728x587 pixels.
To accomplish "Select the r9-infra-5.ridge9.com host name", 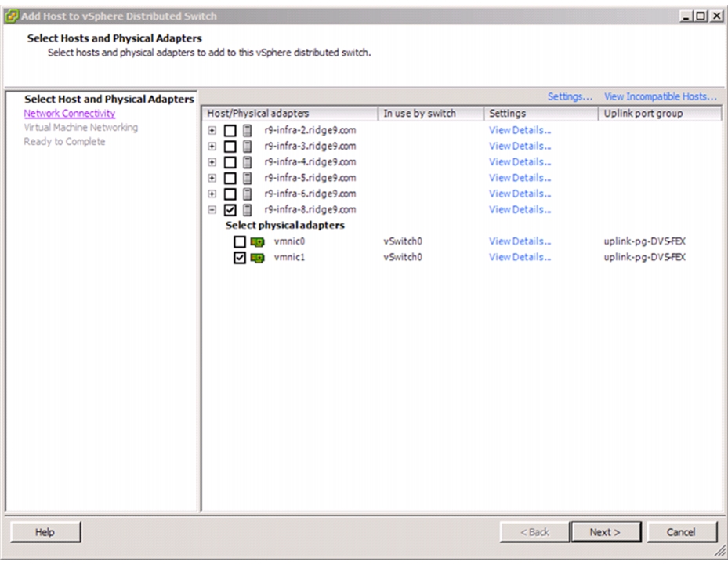I will tap(310, 178).
